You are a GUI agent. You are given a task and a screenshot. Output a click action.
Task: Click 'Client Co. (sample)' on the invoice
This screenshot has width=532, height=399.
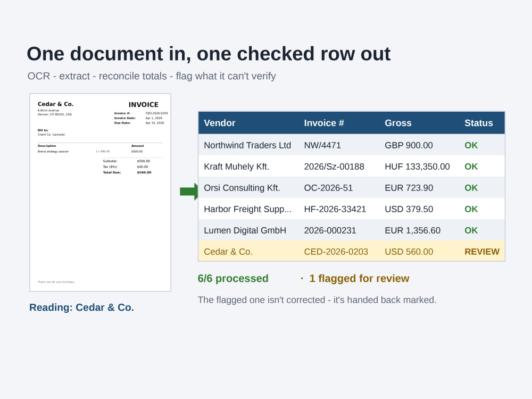[51, 135]
